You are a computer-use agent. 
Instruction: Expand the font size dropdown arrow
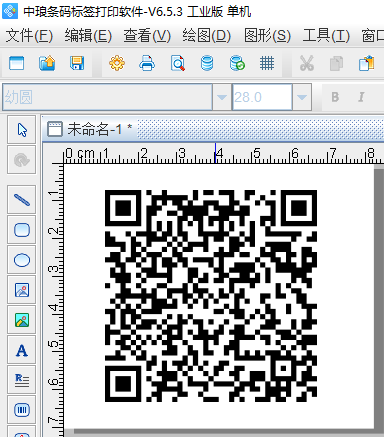(x=302, y=97)
